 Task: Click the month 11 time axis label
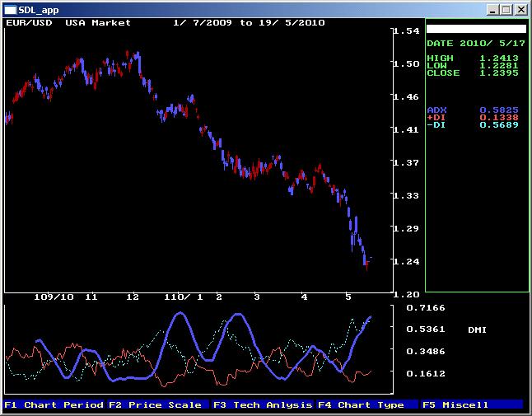click(91, 297)
